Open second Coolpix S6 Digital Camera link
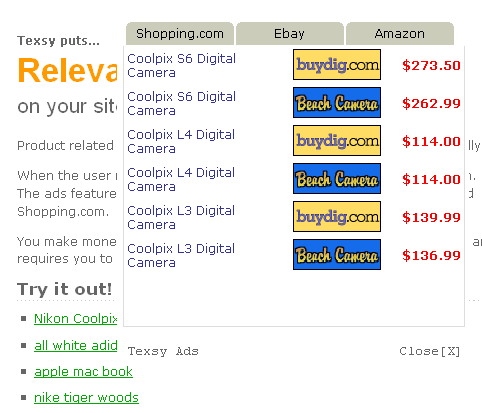The image size is (482, 413). click(181, 104)
